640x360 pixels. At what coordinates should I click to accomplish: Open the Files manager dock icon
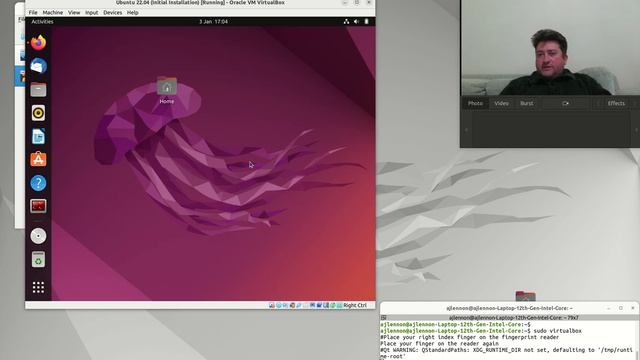[x=38, y=89]
